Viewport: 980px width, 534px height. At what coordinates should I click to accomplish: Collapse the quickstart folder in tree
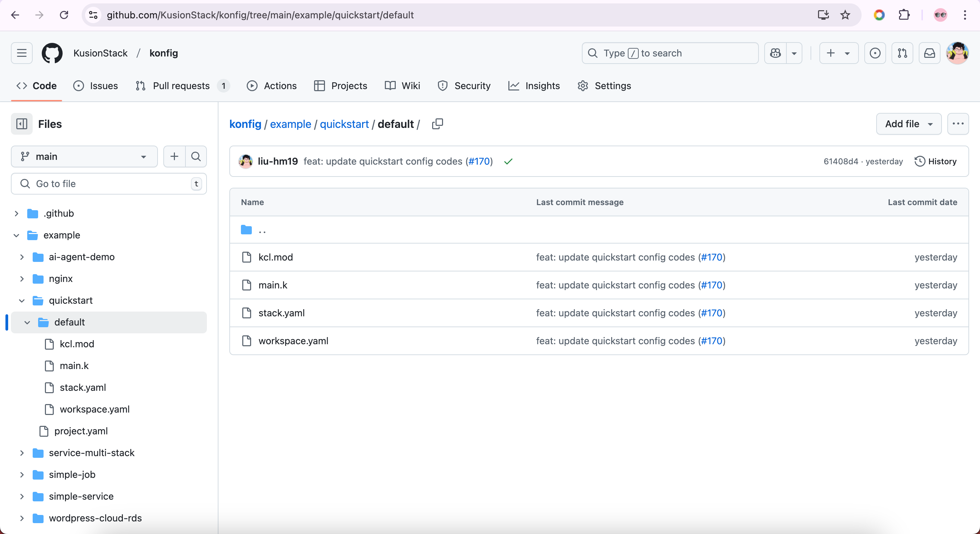tap(22, 300)
